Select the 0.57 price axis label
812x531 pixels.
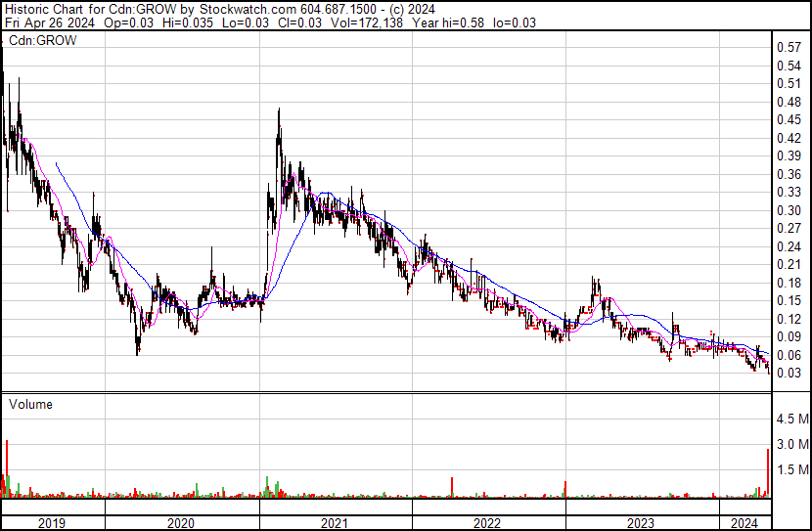point(789,48)
